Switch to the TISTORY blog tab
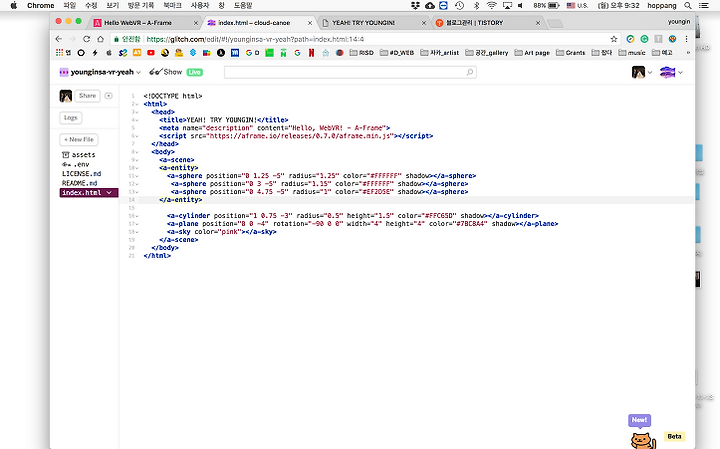The height and width of the screenshot is (449, 720). pos(487,22)
